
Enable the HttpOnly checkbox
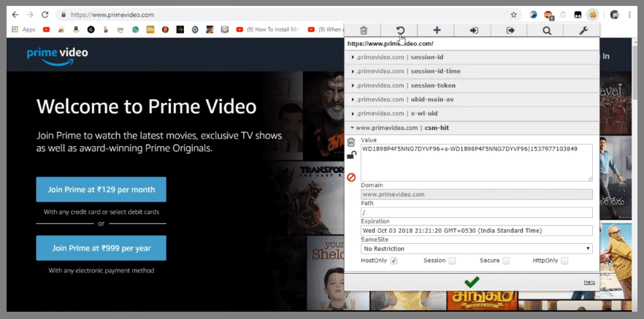[x=564, y=261]
